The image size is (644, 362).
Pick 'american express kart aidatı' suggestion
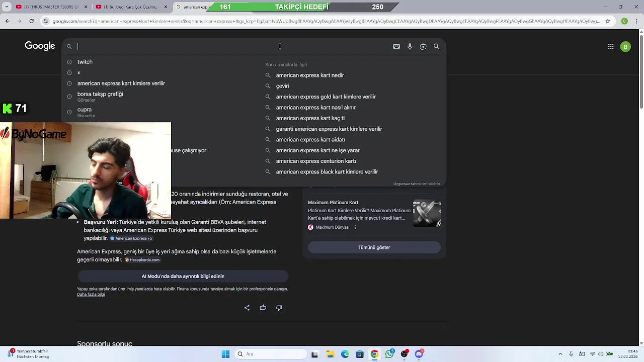pos(310,140)
